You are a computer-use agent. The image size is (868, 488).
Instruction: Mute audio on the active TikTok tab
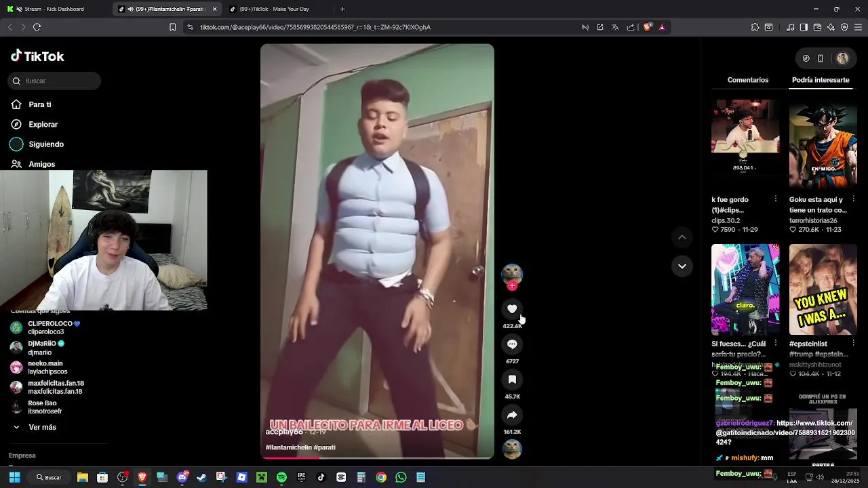(130, 9)
